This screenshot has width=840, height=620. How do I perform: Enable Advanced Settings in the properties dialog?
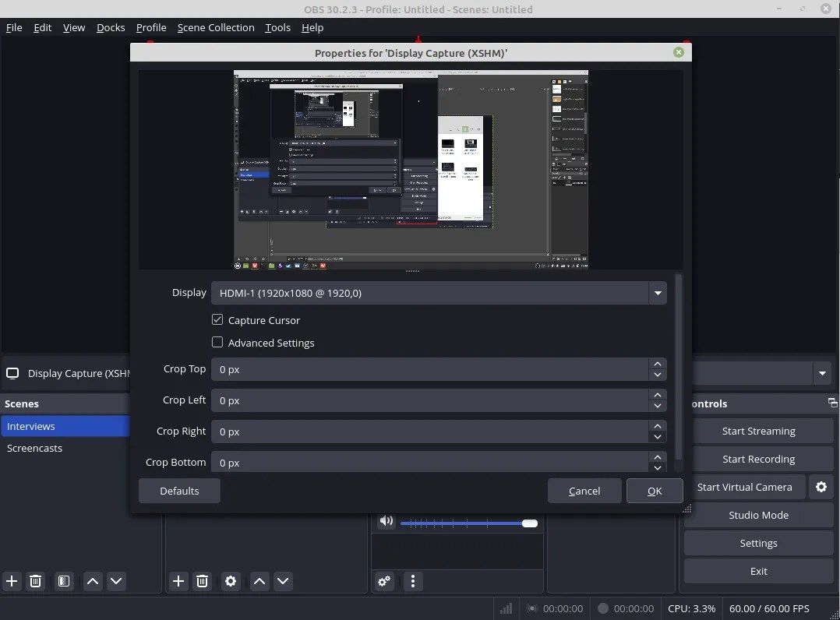[217, 342]
